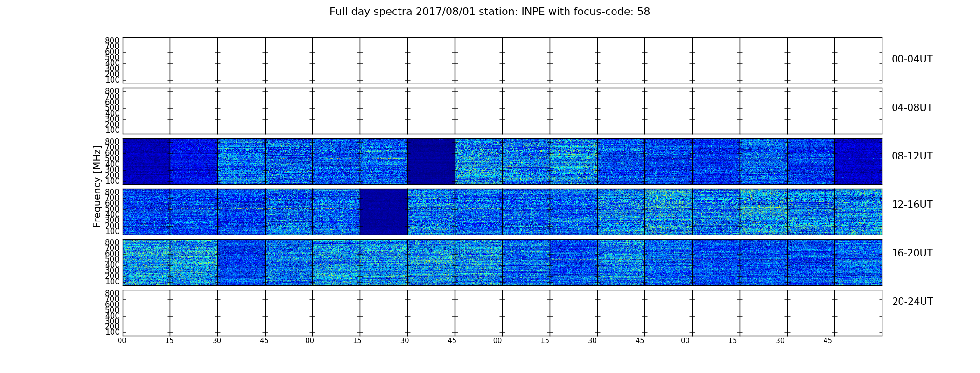The height and width of the screenshot is (373, 980).
Task: Click the last dark segment of 08-12UT spectrogram
Action: coord(858,161)
